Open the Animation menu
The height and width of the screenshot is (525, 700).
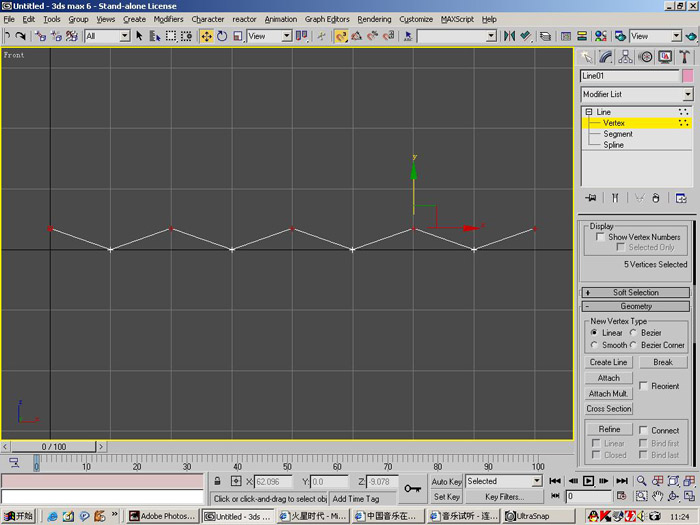coord(280,19)
